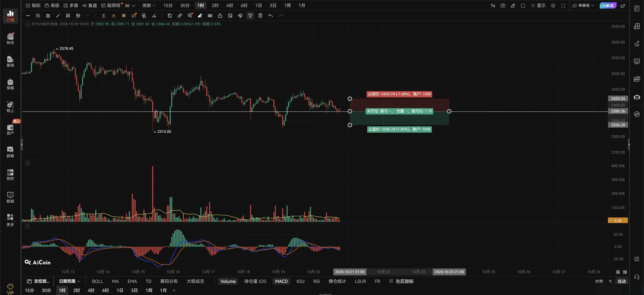Viewport: 644px width, 295px height.
Task: Open the 日期范围 date range dropdown
Action: coord(69,281)
